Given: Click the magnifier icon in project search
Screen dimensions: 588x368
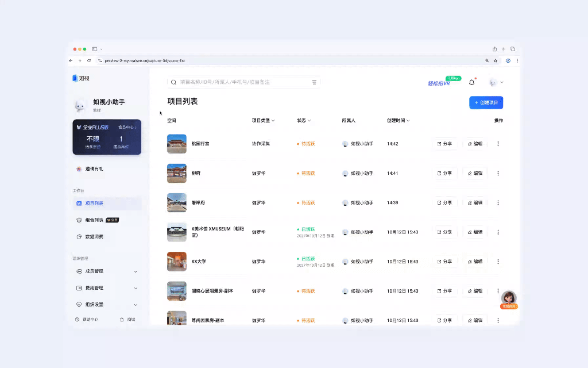Looking at the screenshot, I should (x=173, y=82).
